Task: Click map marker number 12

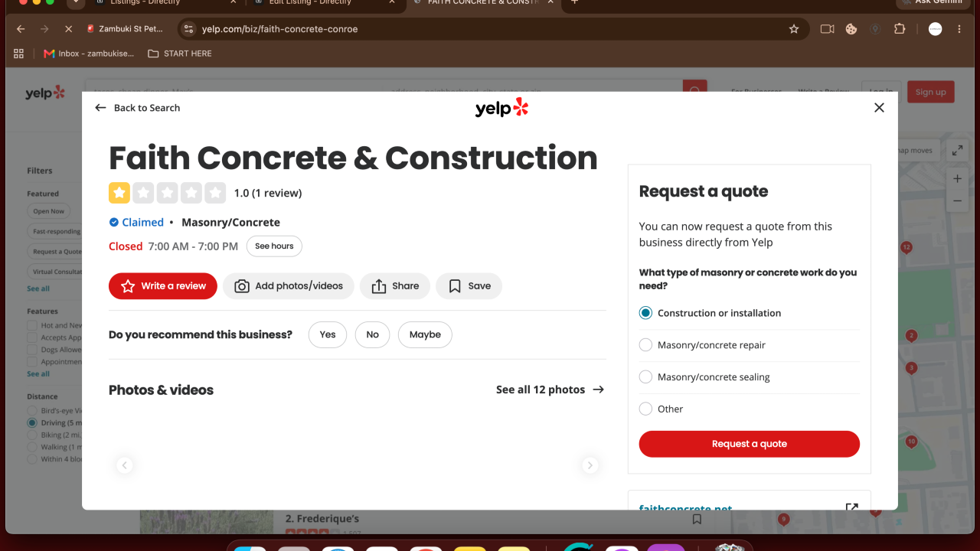Action: (906, 247)
